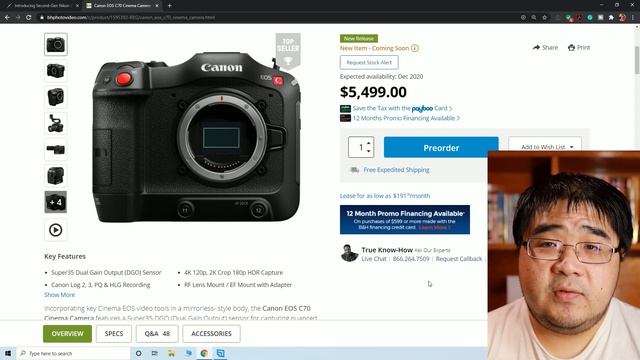This screenshot has width=640, height=360.
Task: Open 12 Months Promo Financing Available link
Action: point(406,118)
